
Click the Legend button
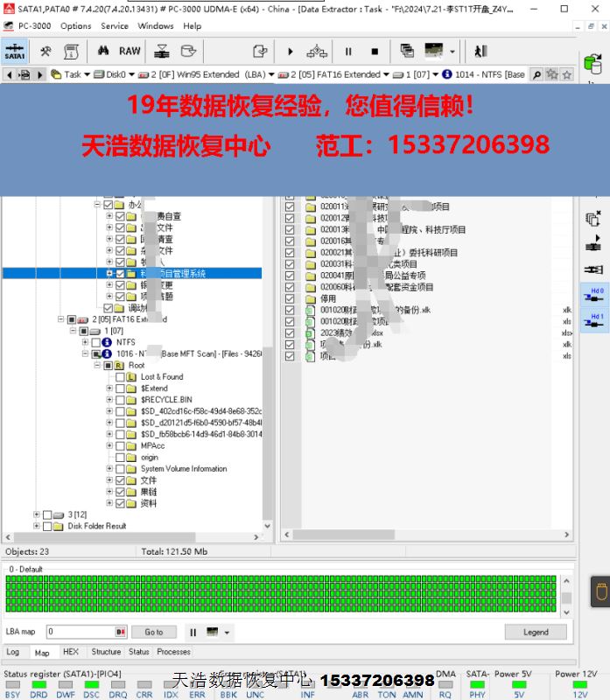pyautogui.click(x=536, y=632)
